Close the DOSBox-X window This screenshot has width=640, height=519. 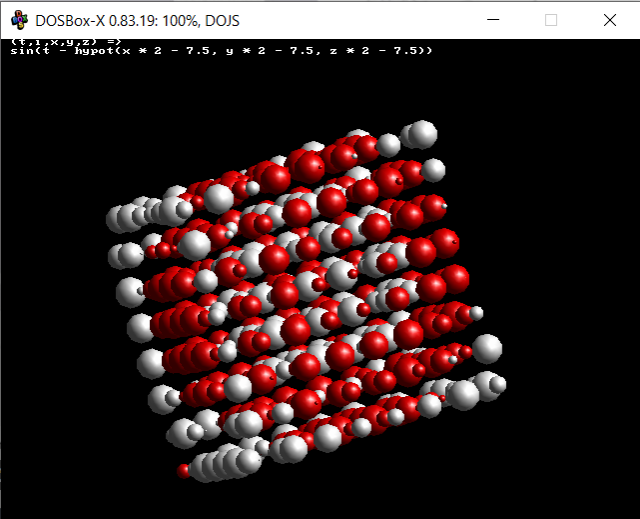click(x=609, y=20)
